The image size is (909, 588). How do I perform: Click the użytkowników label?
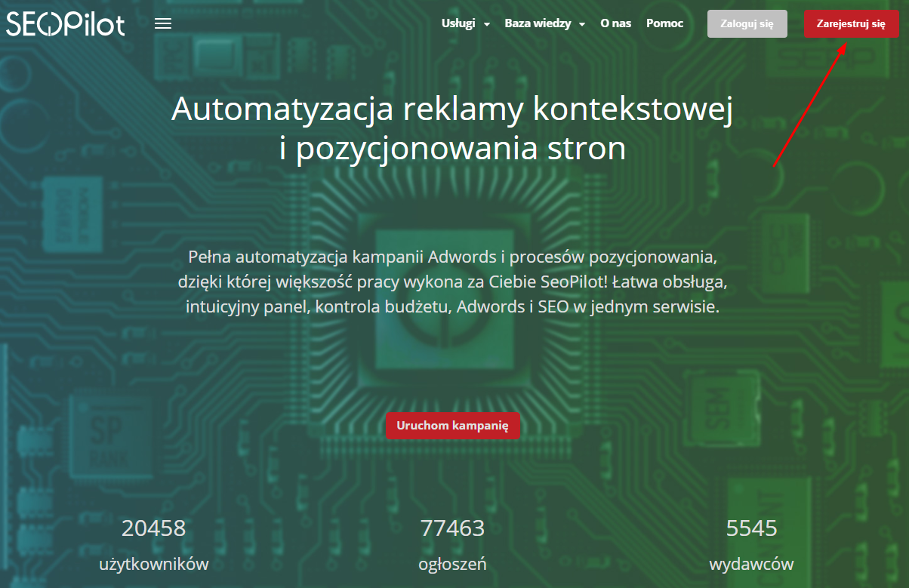[153, 564]
